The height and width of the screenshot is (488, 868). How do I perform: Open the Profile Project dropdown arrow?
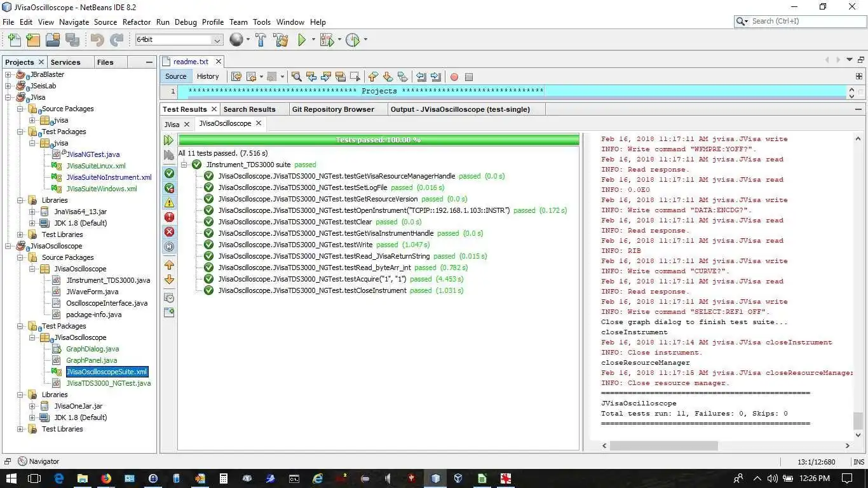[x=365, y=40]
